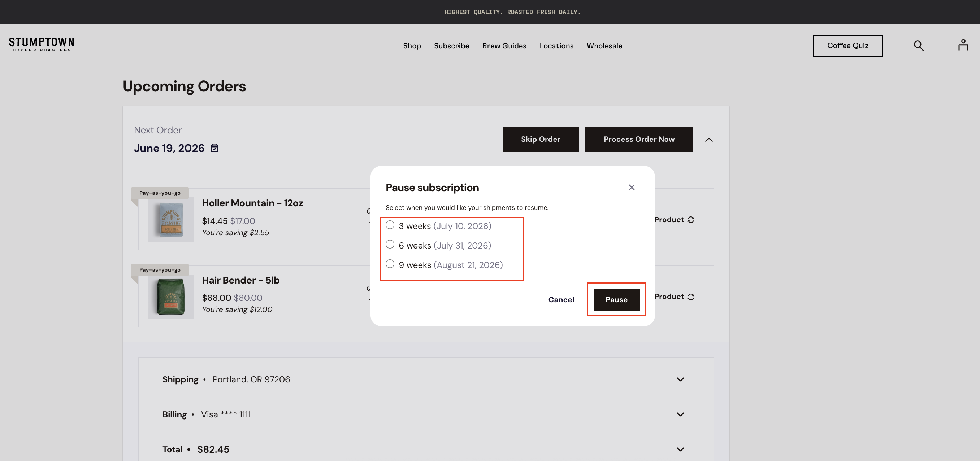
Task: Navigate to Wholesale
Action: coord(604,45)
